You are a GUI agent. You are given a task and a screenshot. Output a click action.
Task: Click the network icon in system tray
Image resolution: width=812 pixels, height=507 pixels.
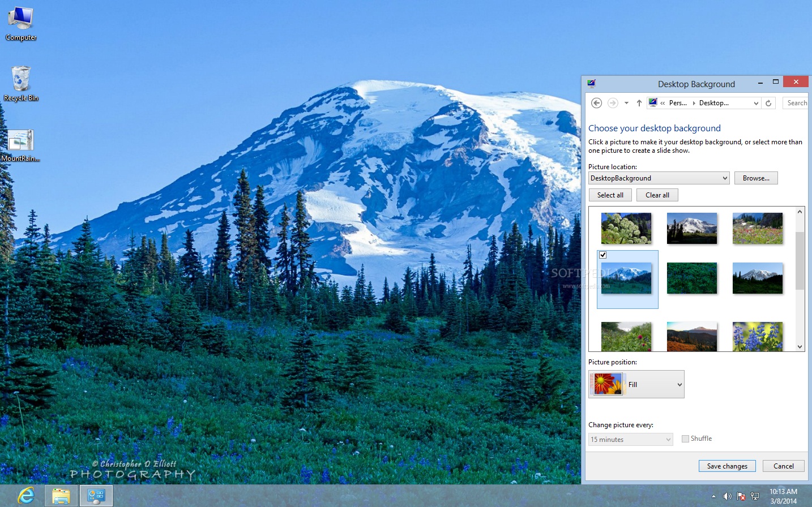(755, 496)
